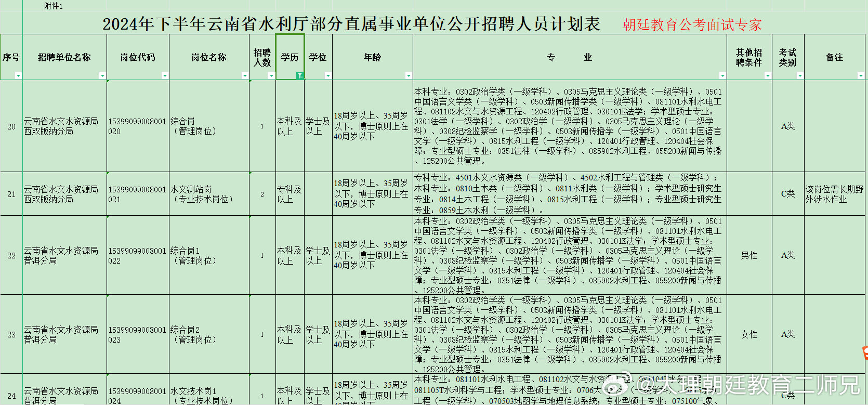Click the 综合岗2 position cell
Screen dimensions: 868x405
tap(209, 334)
